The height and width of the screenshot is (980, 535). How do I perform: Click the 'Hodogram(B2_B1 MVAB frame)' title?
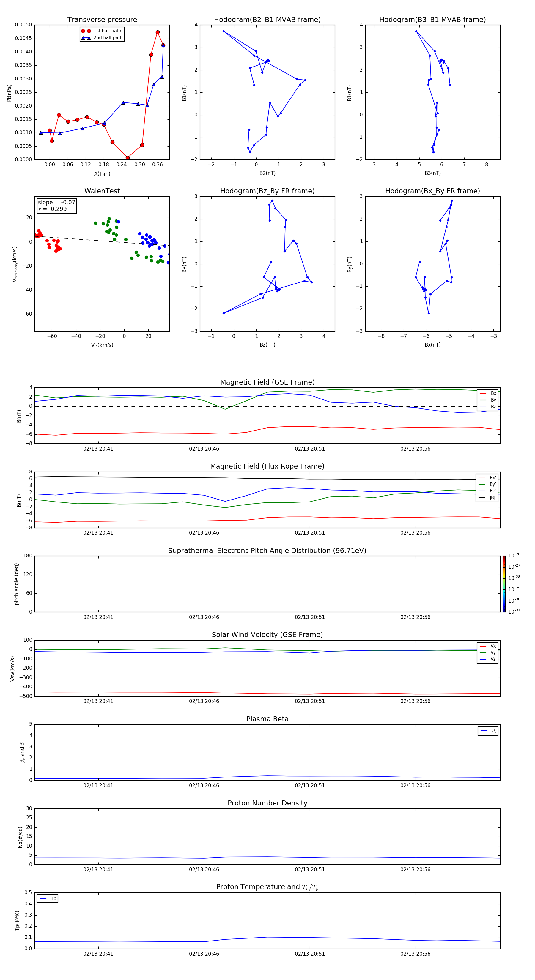267,20
